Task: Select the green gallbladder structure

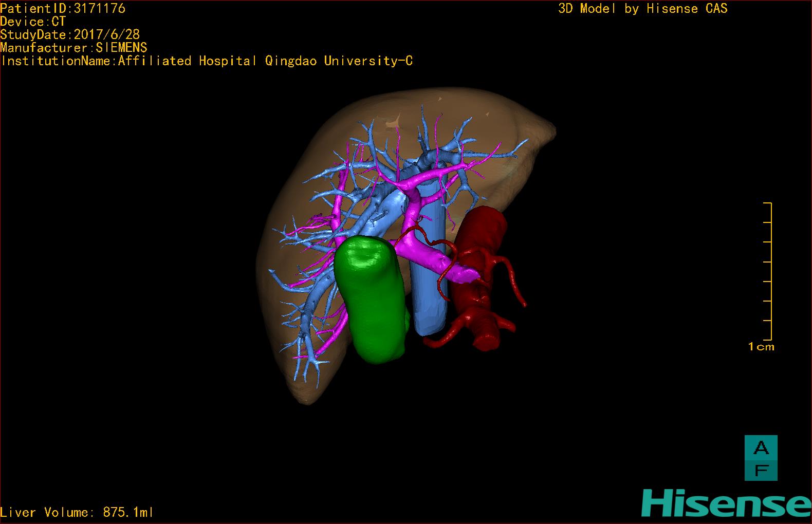Action: pyautogui.click(x=370, y=298)
